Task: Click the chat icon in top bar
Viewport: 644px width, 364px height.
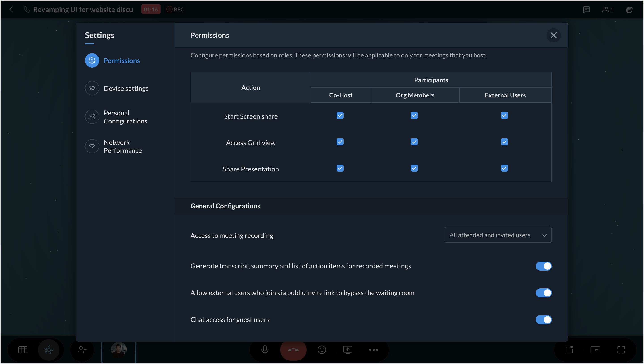Action: point(586,9)
